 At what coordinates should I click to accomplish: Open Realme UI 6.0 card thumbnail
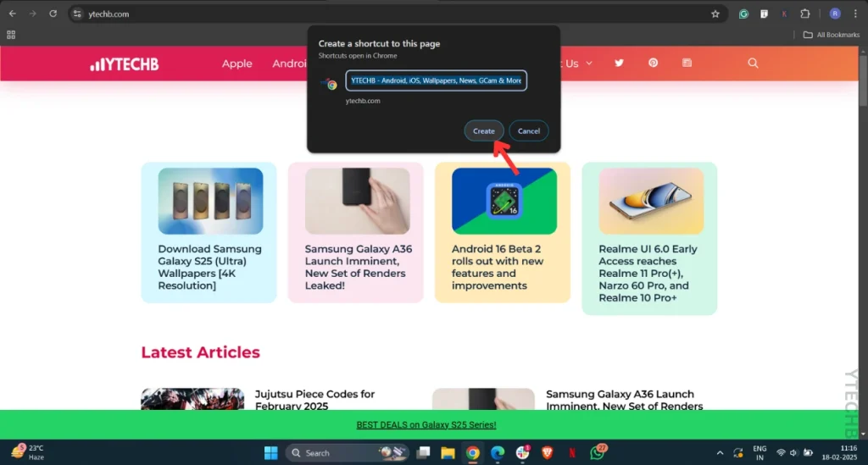point(651,202)
